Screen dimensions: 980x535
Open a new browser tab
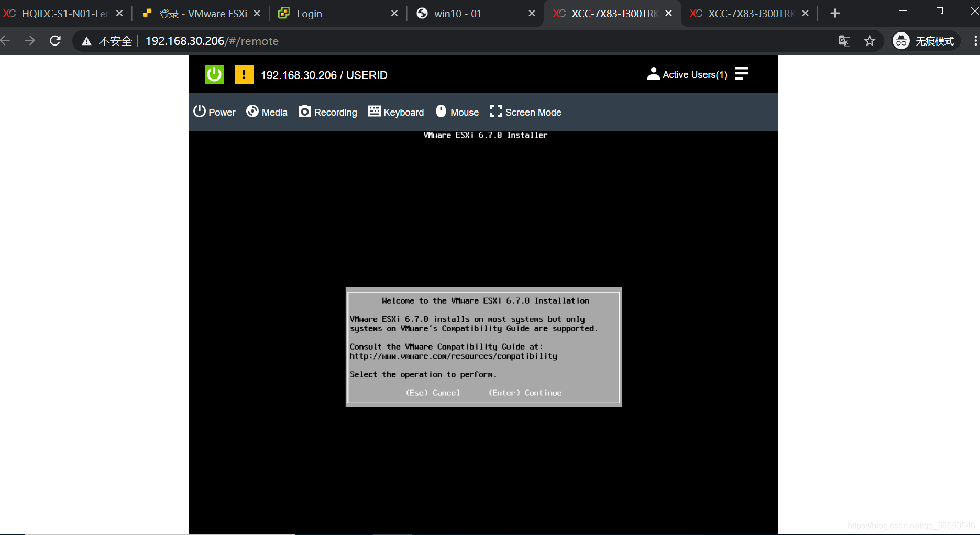coord(835,14)
